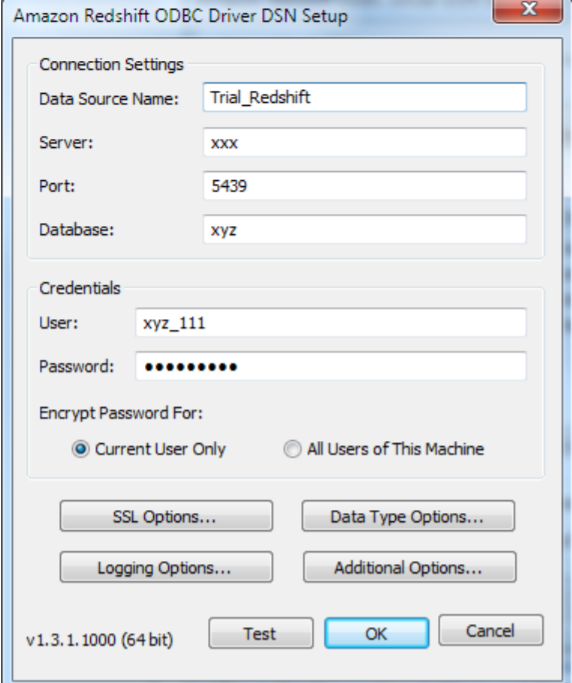Open Data Type Options

408,516
